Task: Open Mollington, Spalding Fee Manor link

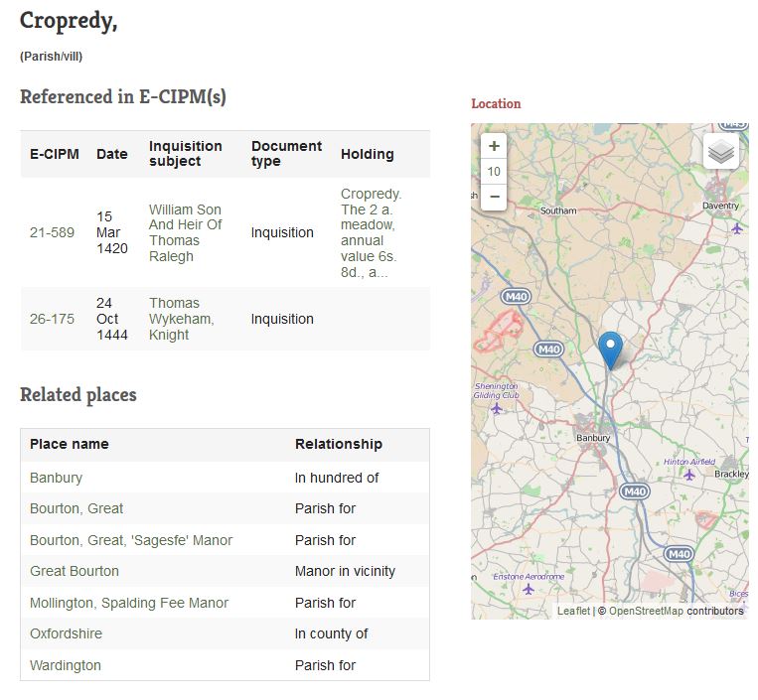Action: pos(129,603)
